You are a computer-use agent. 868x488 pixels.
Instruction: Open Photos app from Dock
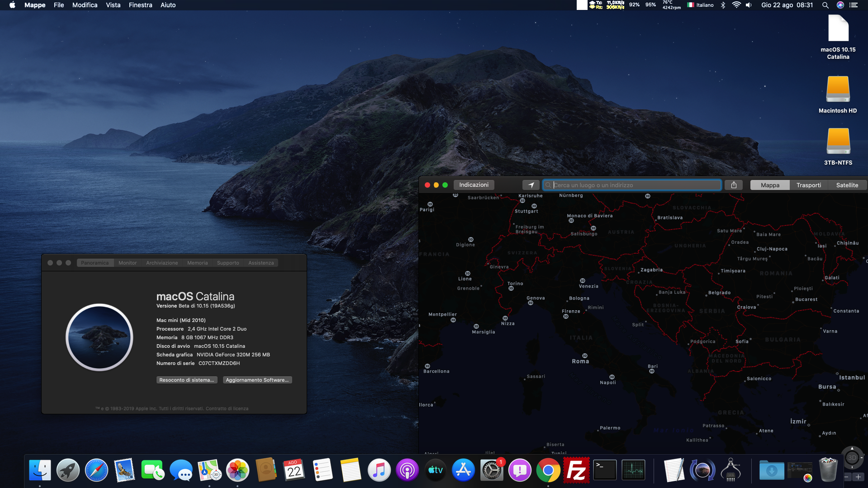[237, 470]
